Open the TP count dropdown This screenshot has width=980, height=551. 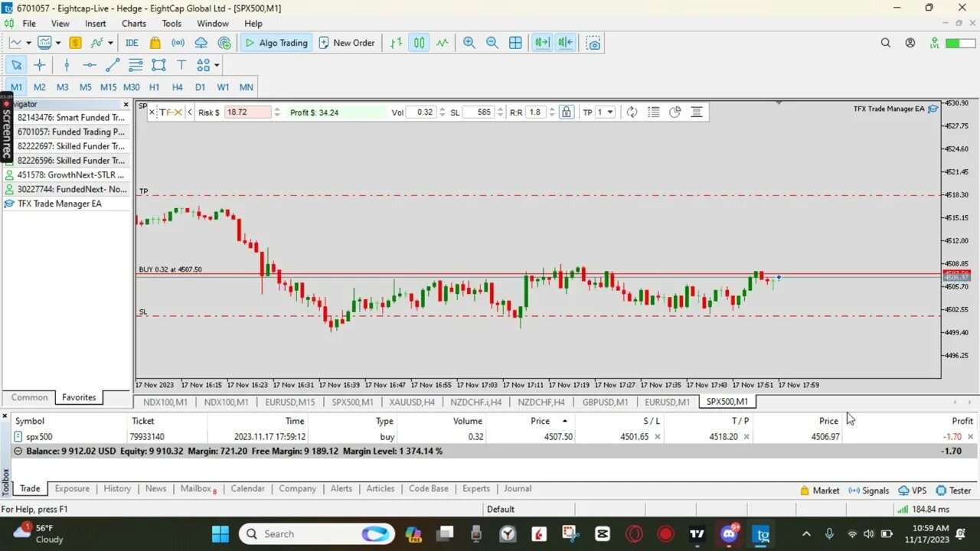pyautogui.click(x=605, y=112)
